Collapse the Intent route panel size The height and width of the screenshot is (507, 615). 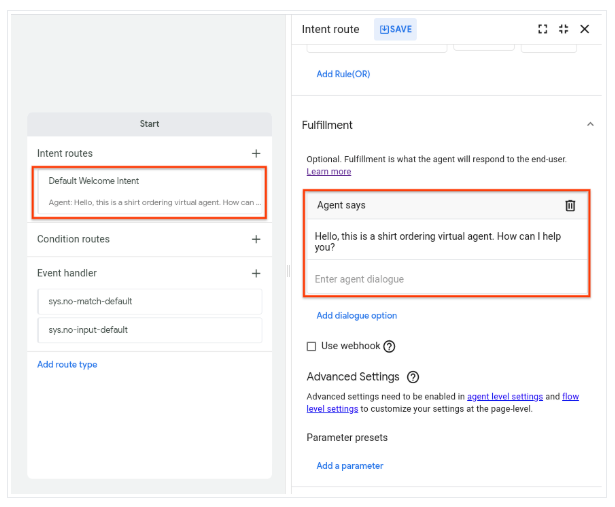pos(564,29)
